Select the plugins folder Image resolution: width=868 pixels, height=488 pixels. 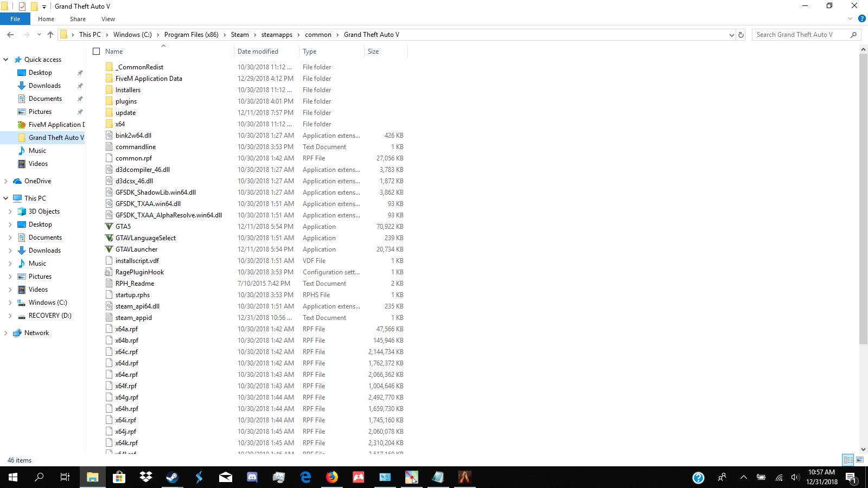[x=126, y=101]
